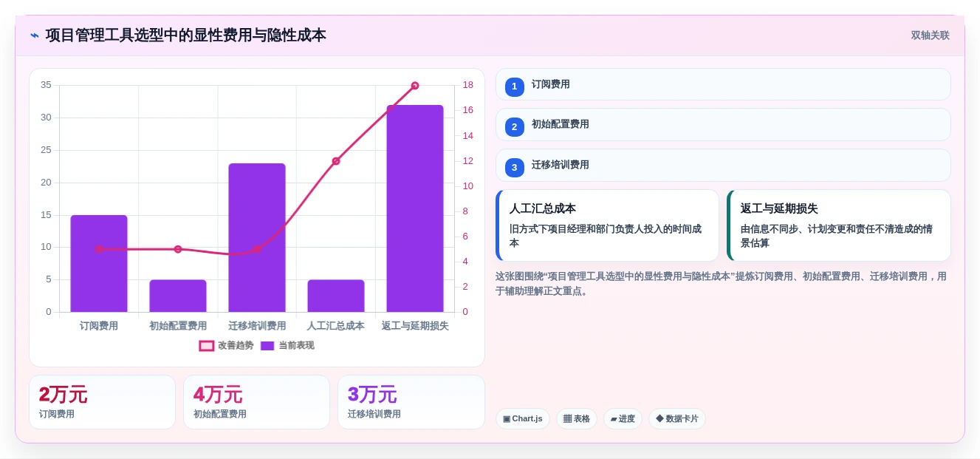The width and height of the screenshot is (980, 459).
Task: Click the 表格 tag chip
Action: tap(577, 419)
